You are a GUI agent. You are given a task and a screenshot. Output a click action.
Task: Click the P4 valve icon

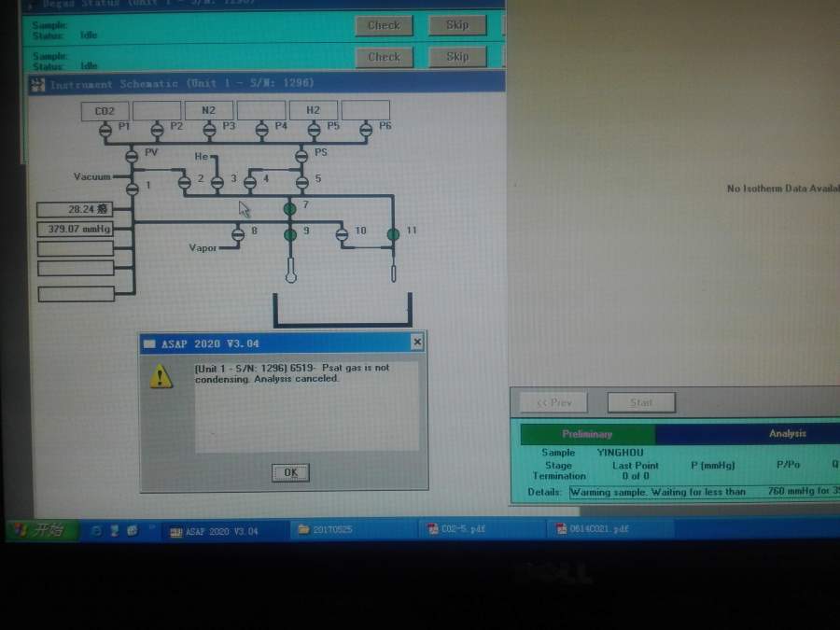(261, 130)
